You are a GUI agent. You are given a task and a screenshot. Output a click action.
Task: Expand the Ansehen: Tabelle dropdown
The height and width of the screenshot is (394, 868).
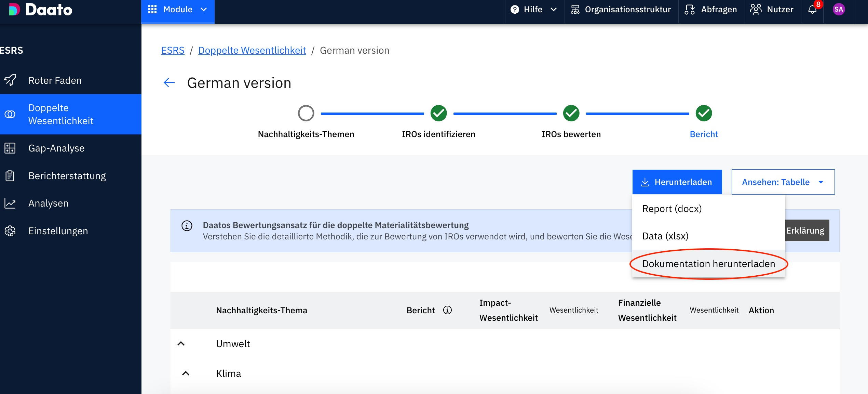783,182
